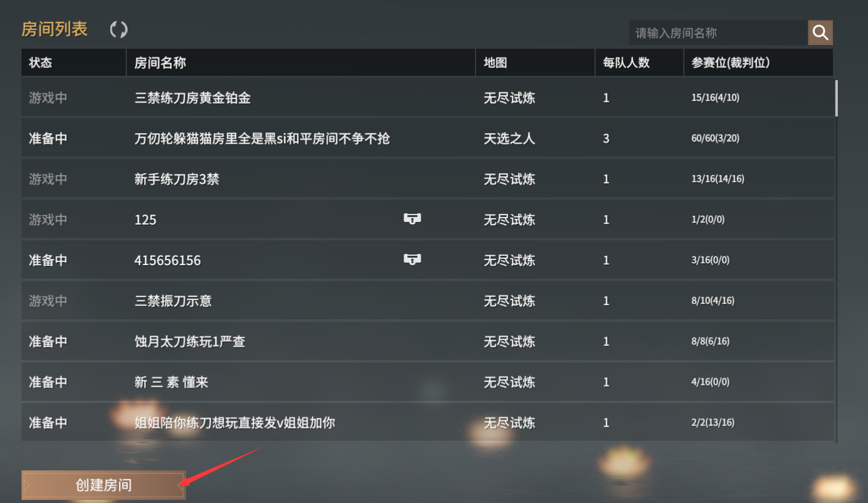Click the 创建房间 create room button
868x503 pixels.
point(103,485)
